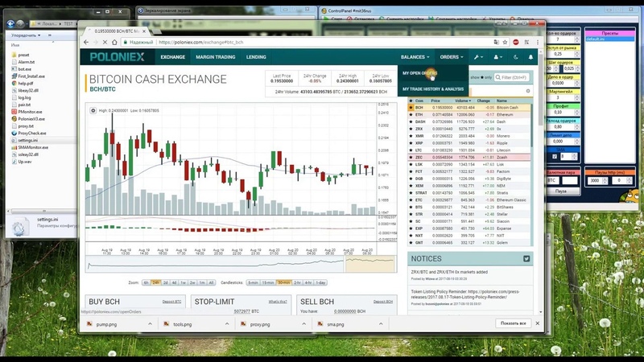The height and width of the screenshot is (362, 644).
Task: Open the wrench tools menu in Poloniex header
Action: (478, 57)
